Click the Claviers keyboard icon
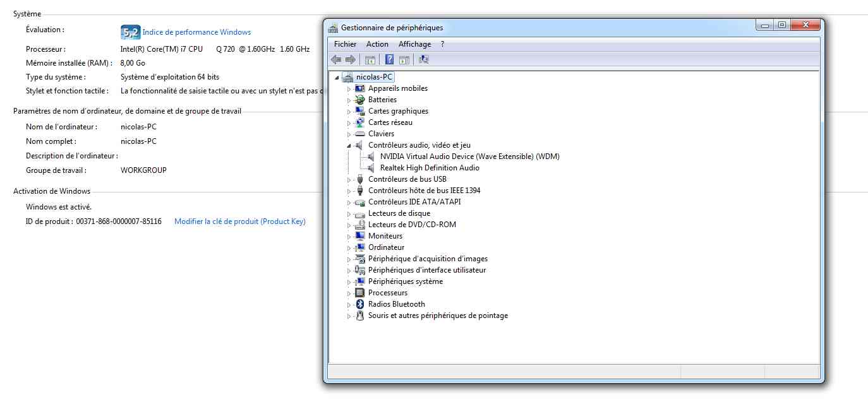The width and height of the screenshot is (868, 419). 360,134
